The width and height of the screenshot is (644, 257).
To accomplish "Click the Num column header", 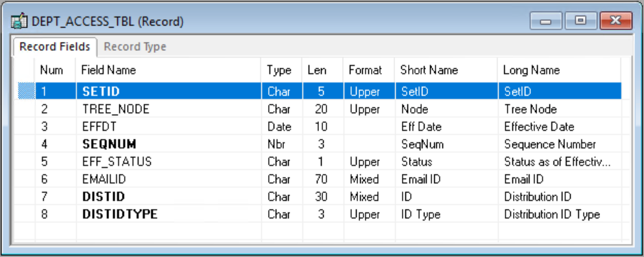I will 55,70.
